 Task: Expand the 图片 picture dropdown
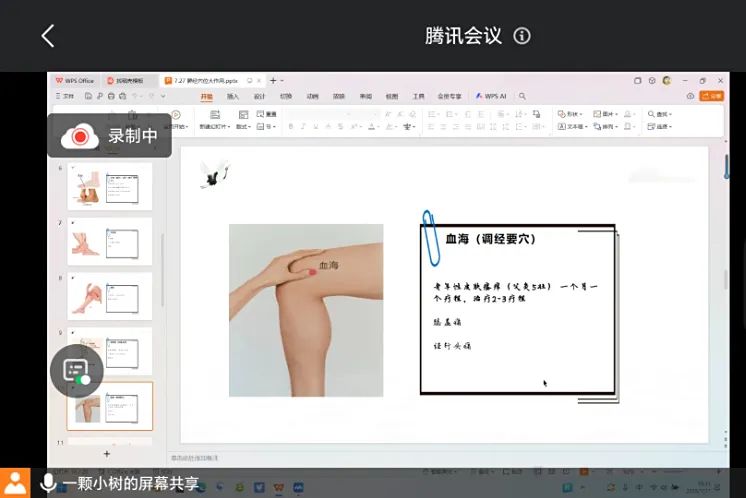click(x=608, y=114)
